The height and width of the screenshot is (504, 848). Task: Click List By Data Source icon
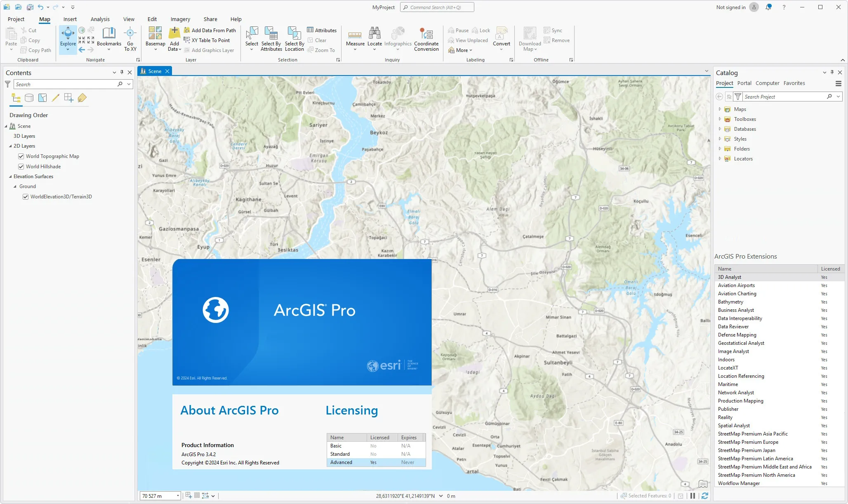(29, 98)
